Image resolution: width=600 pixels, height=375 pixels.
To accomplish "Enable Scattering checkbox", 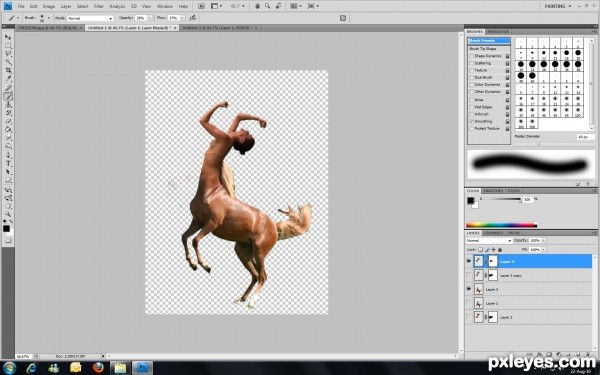I will [471, 63].
